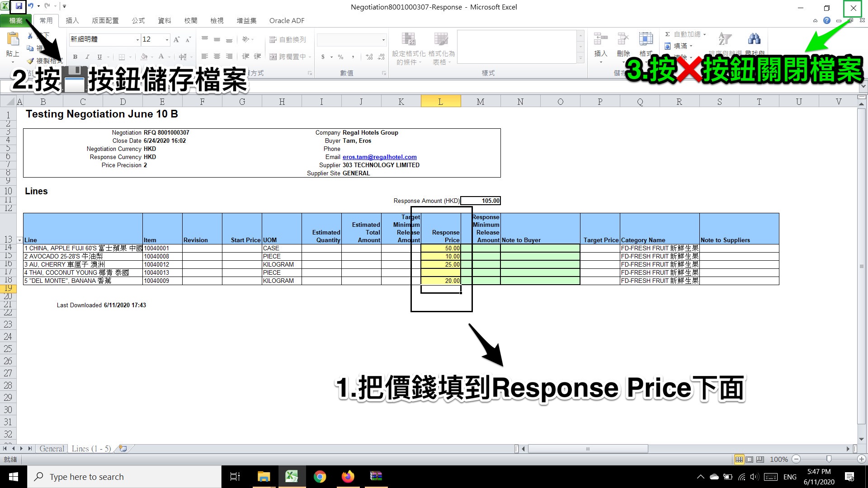Click the Decrease Decimal icon
Image resolution: width=868 pixels, height=488 pixels.
click(381, 57)
